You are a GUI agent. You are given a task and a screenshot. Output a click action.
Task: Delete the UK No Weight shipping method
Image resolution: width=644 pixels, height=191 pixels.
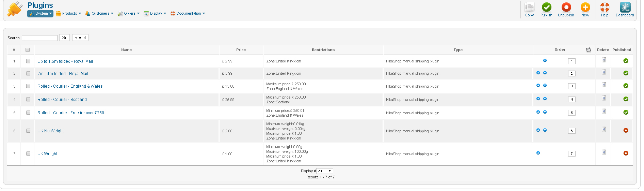(x=604, y=129)
